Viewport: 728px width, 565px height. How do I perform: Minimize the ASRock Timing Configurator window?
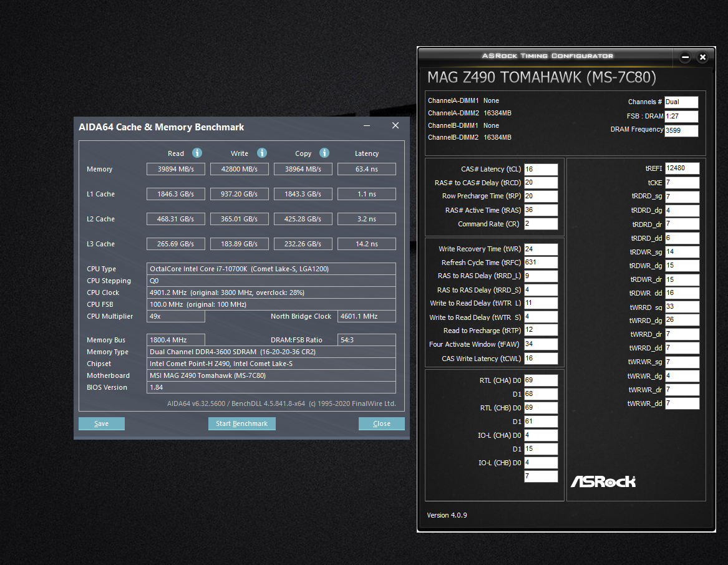(686, 57)
